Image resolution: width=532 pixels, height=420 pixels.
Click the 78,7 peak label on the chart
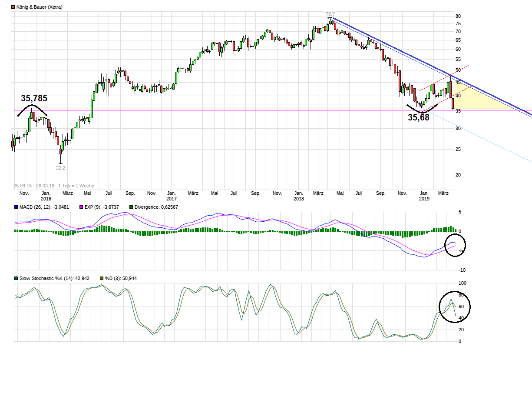point(330,14)
